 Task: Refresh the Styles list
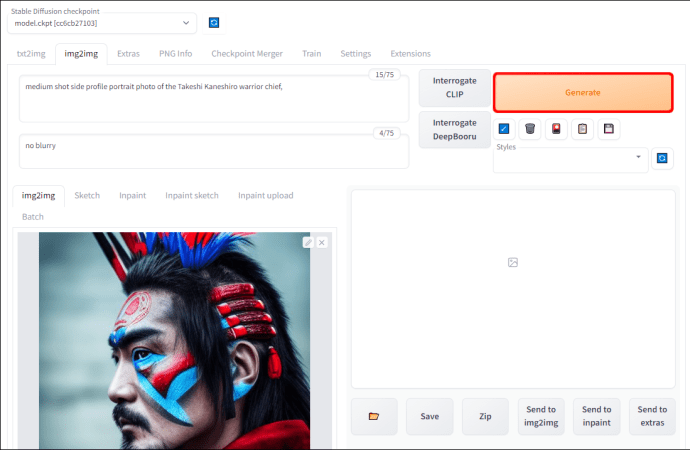coord(662,158)
